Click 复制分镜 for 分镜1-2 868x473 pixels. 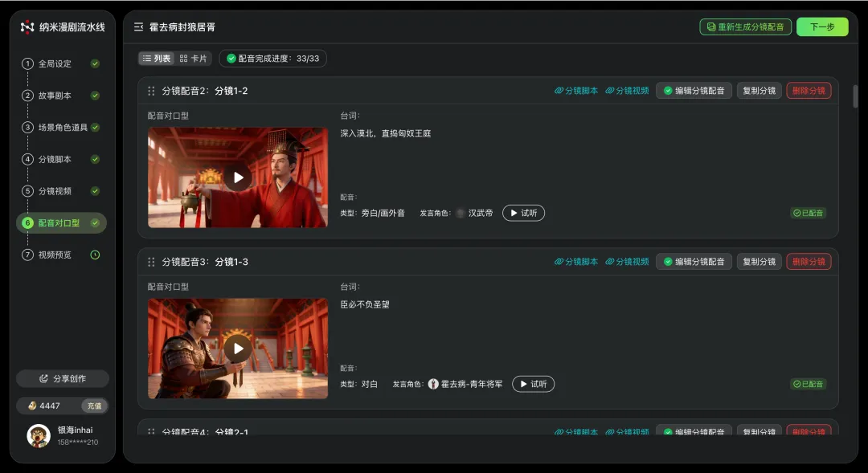click(x=759, y=91)
